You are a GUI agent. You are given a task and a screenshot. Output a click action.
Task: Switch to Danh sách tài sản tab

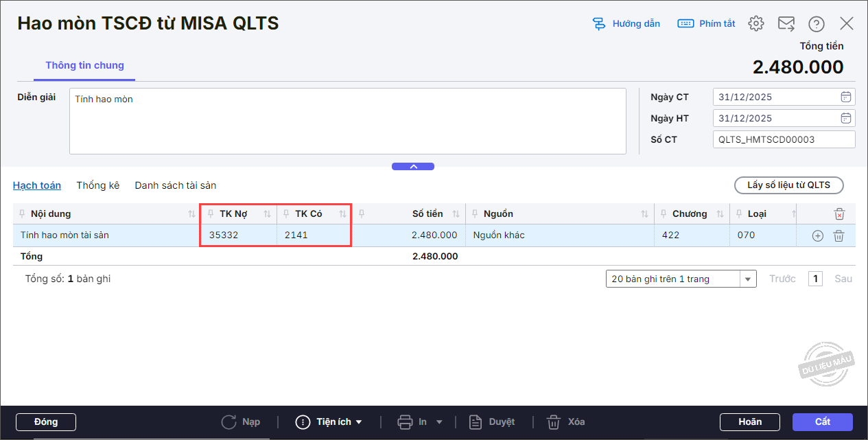click(x=176, y=185)
